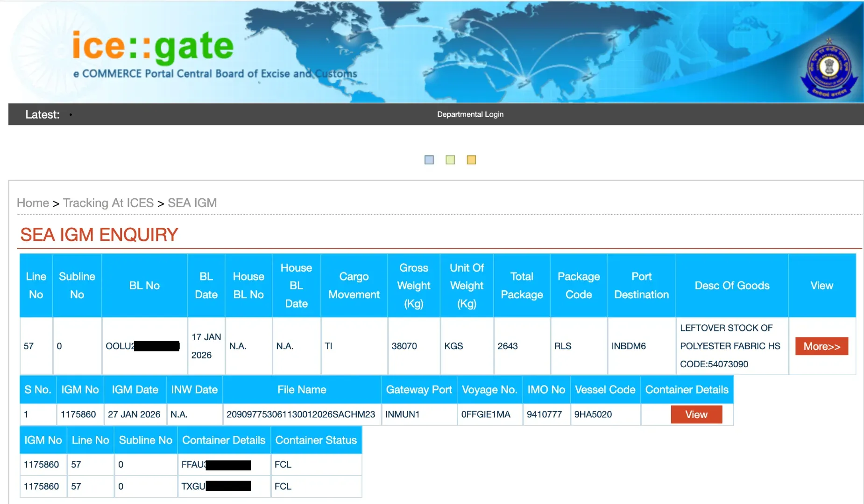Select the green square indicator

pyautogui.click(x=450, y=160)
